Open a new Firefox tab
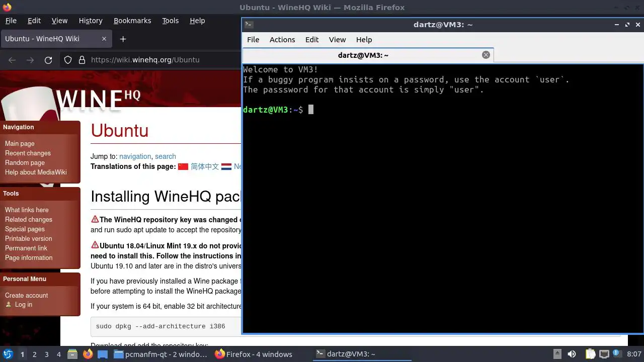 coord(123,39)
